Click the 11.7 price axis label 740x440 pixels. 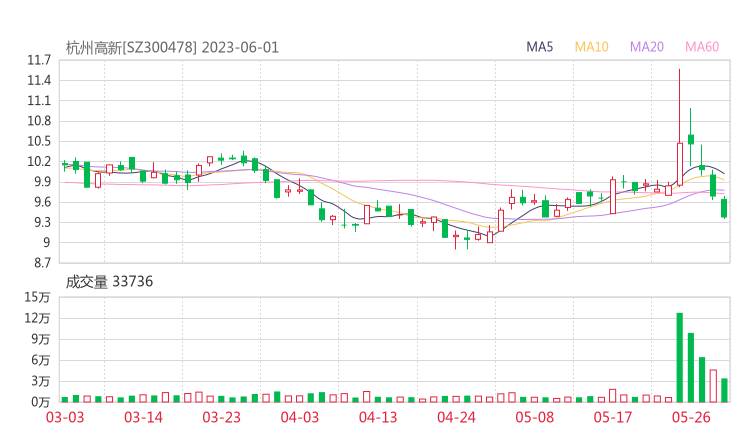click(x=39, y=60)
